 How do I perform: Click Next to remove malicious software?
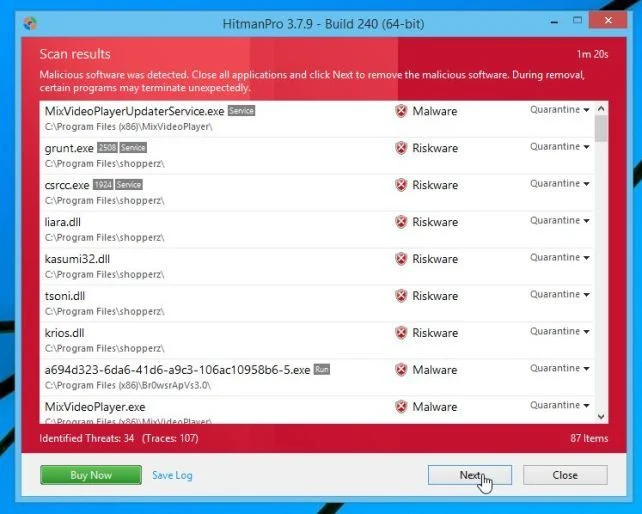click(x=470, y=475)
